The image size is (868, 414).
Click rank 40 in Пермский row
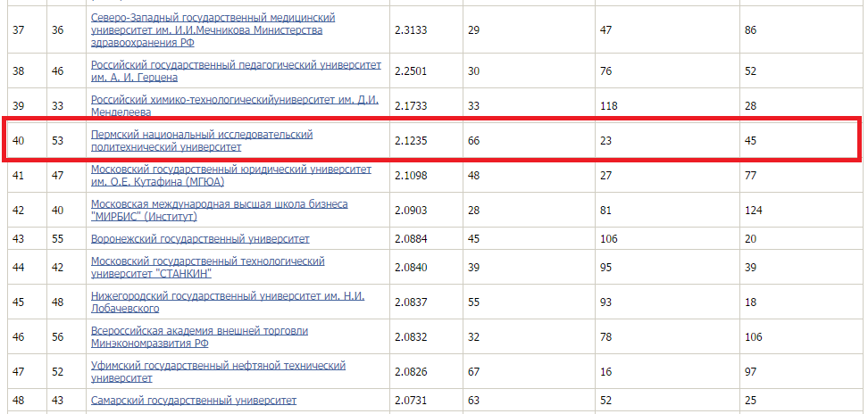point(18,141)
